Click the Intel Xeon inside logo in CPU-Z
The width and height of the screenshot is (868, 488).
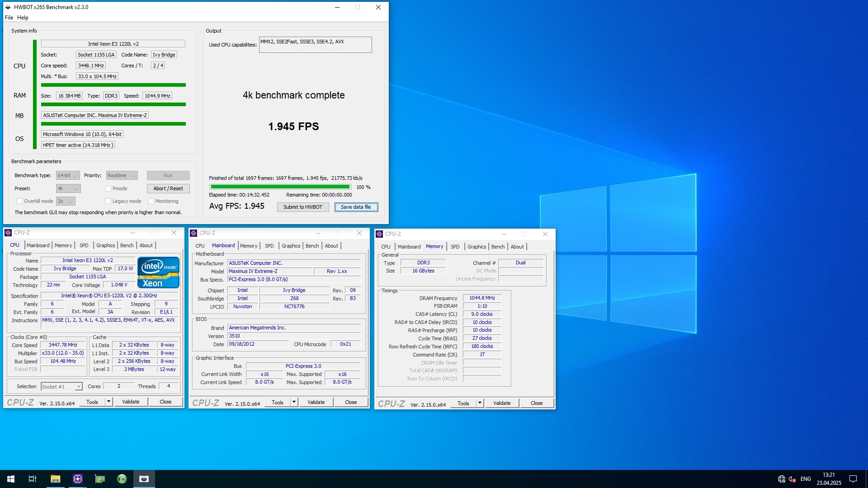(x=158, y=272)
